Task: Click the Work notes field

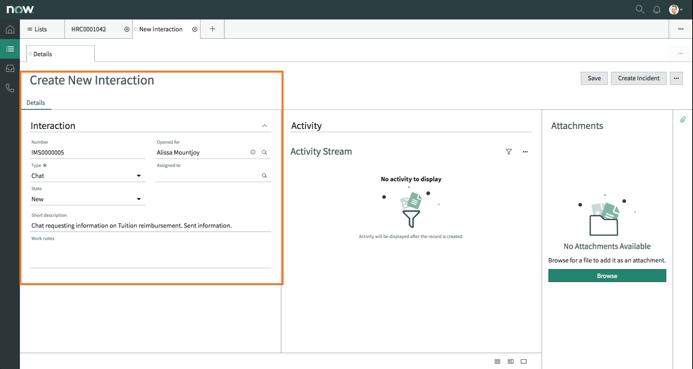Action: [150, 255]
